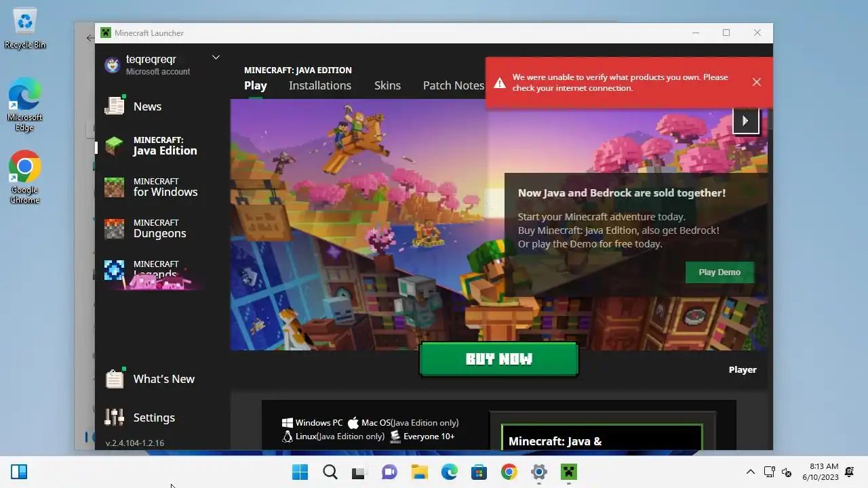Switch to the Skins tab
The width and height of the screenshot is (868, 488).
pos(387,85)
